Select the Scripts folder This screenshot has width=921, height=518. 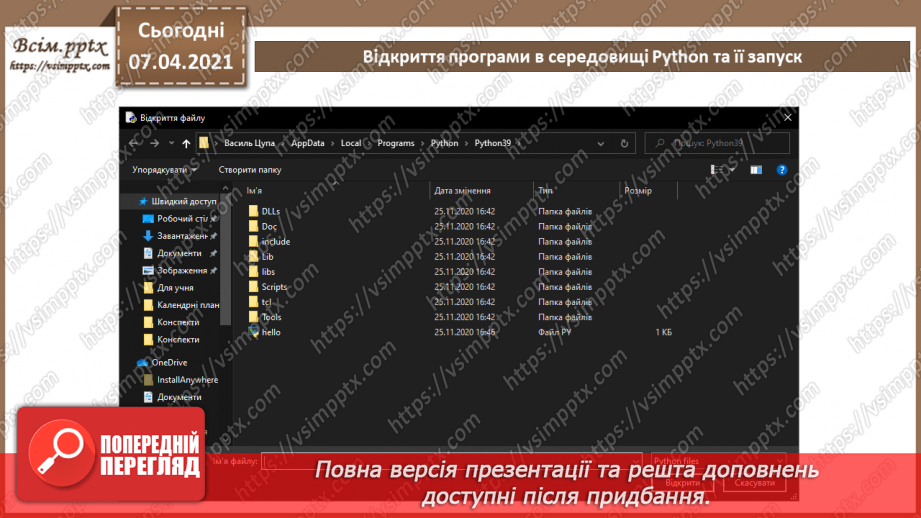[x=267, y=287]
